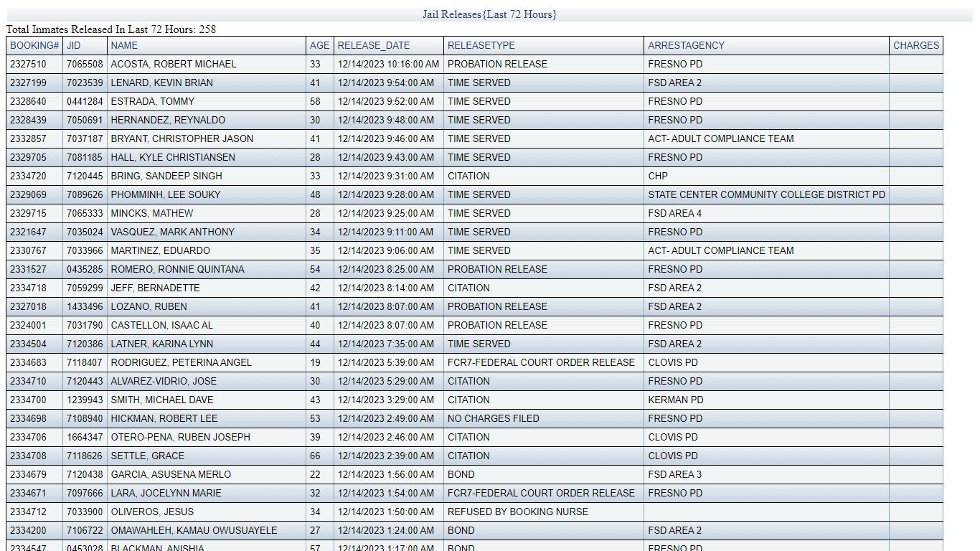Viewport: 980px width, 551px height.
Task: Click JID 7120438 in Garcia row
Action: pyautogui.click(x=85, y=474)
